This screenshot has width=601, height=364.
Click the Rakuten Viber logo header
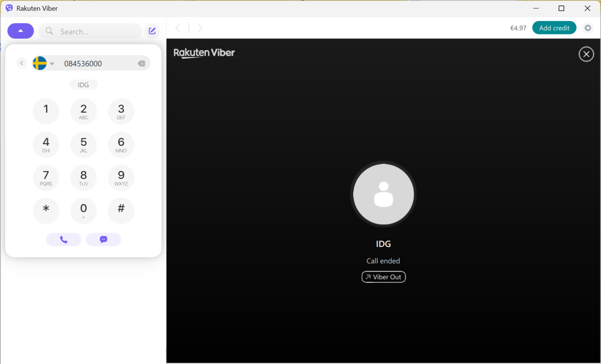pyautogui.click(x=204, y=53)
